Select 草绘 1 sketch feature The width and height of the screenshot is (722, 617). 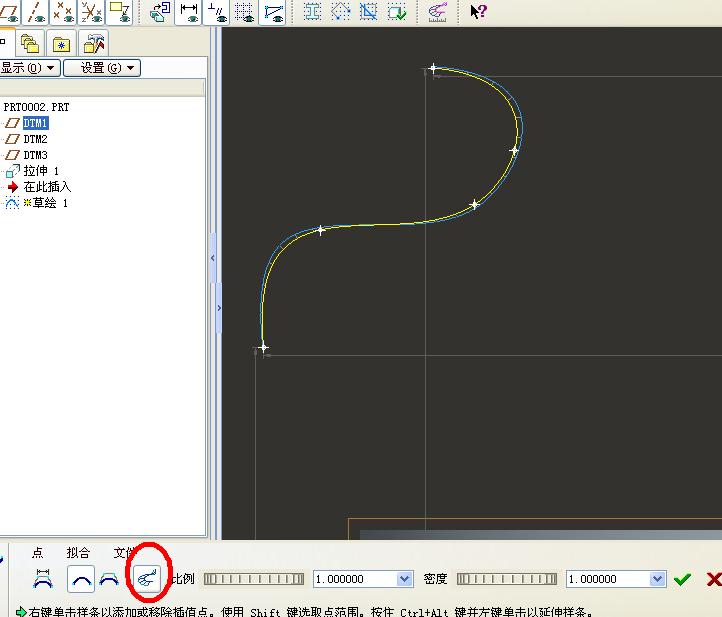[x=45, y=203]
